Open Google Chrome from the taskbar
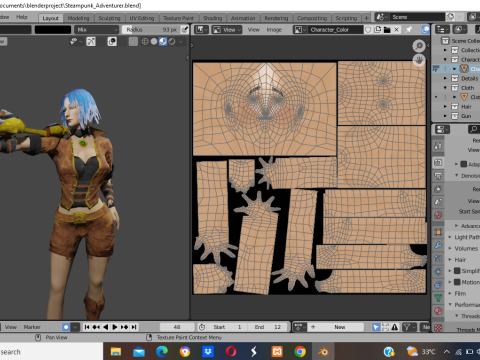Screen dimensions: 480x360 [x=300, y=351]
